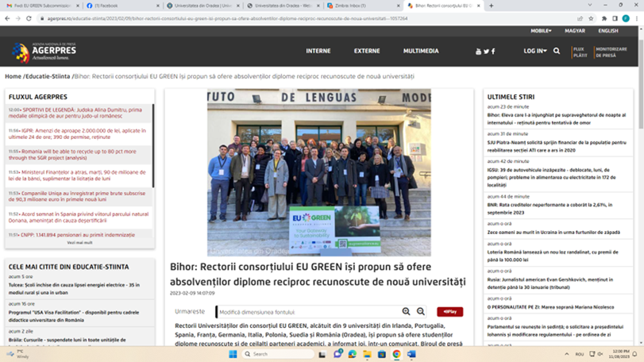
Task: Open Chrome extensions puzzle icon
Action: point(604,18)
